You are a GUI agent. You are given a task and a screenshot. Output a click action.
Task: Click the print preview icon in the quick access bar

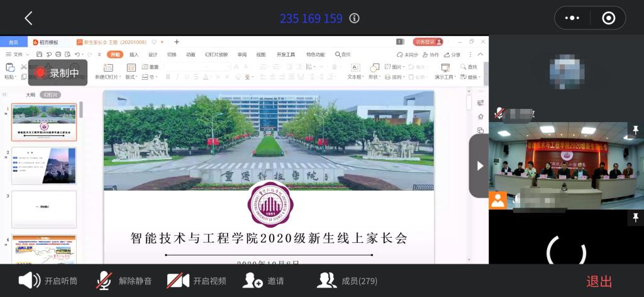[68, 54]
